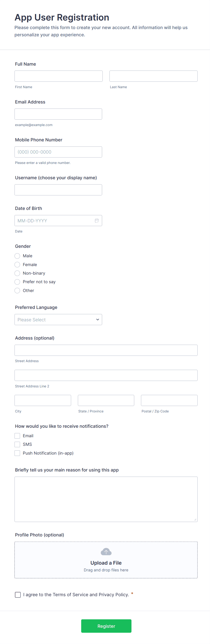
Task: Select Prefer not to say option
Action: point(17,282)
